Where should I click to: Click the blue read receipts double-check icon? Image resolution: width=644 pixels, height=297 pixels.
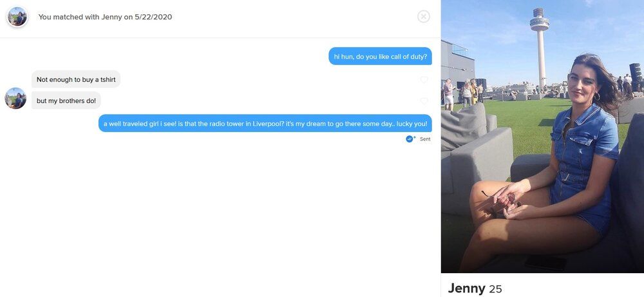coord(409,139)
